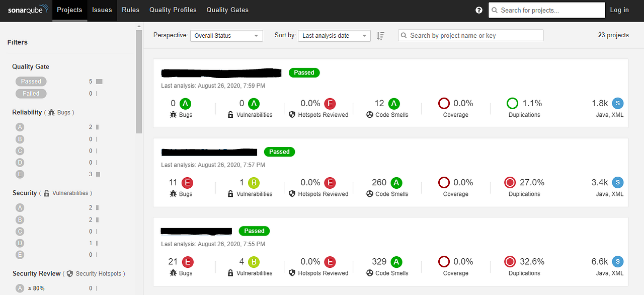
Task: Open the 260 Code Smells count link
Action: [x=379, y=182]
